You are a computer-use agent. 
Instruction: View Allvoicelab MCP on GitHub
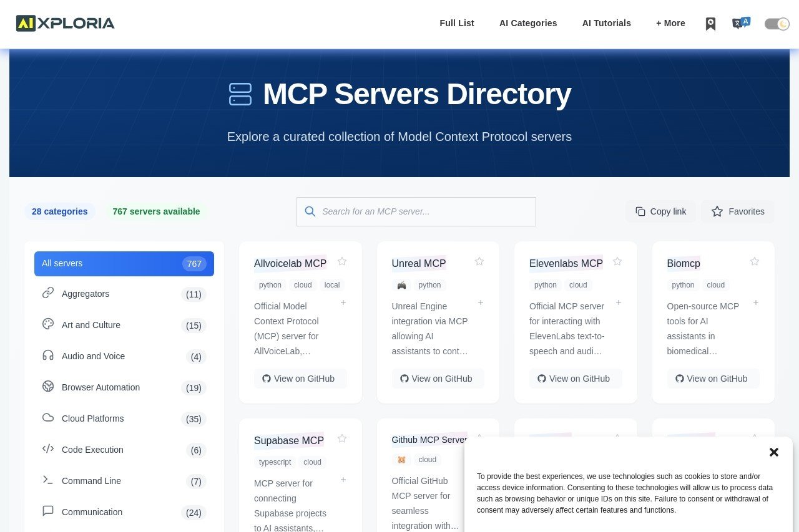coord(300,379)
